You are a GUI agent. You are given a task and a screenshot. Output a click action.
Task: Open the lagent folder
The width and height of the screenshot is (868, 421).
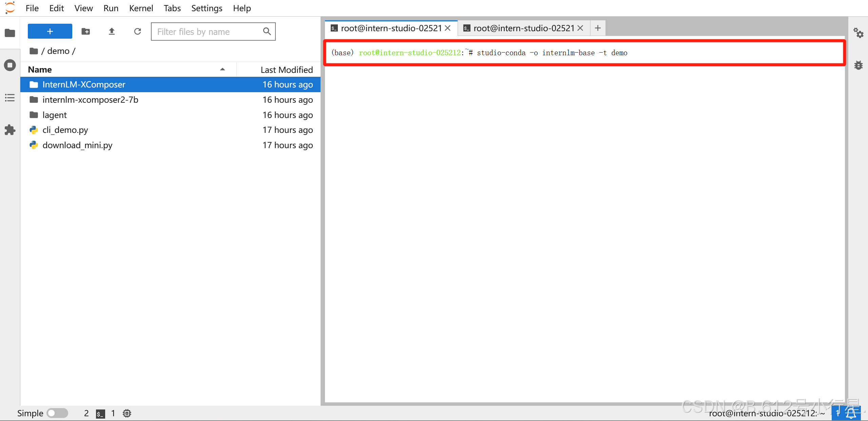(x=55, y=115)
